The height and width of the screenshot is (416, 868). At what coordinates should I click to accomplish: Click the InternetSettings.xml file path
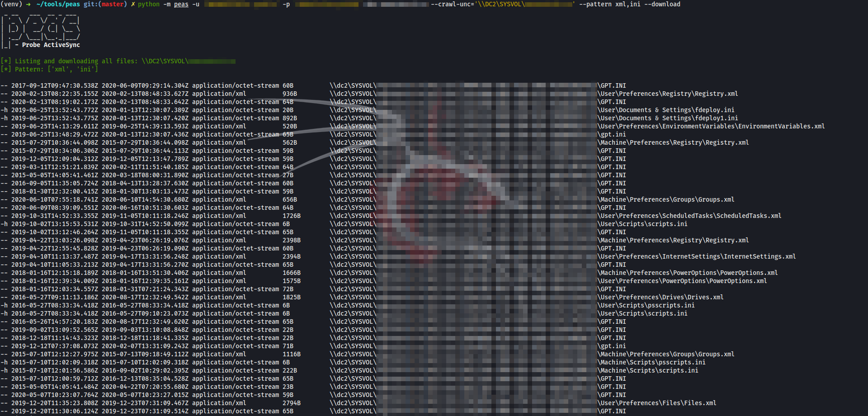[x=697, y=257]
